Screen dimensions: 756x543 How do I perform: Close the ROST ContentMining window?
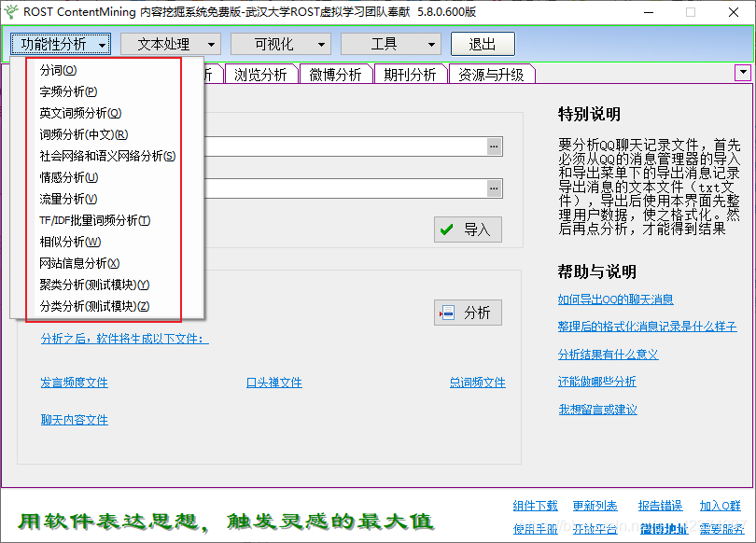pos(734,12)
